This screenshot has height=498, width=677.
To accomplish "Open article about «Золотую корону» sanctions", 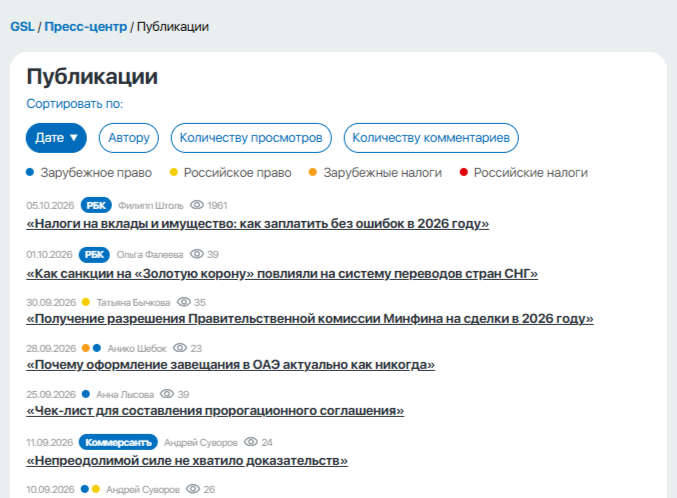I will pos(282,274).
